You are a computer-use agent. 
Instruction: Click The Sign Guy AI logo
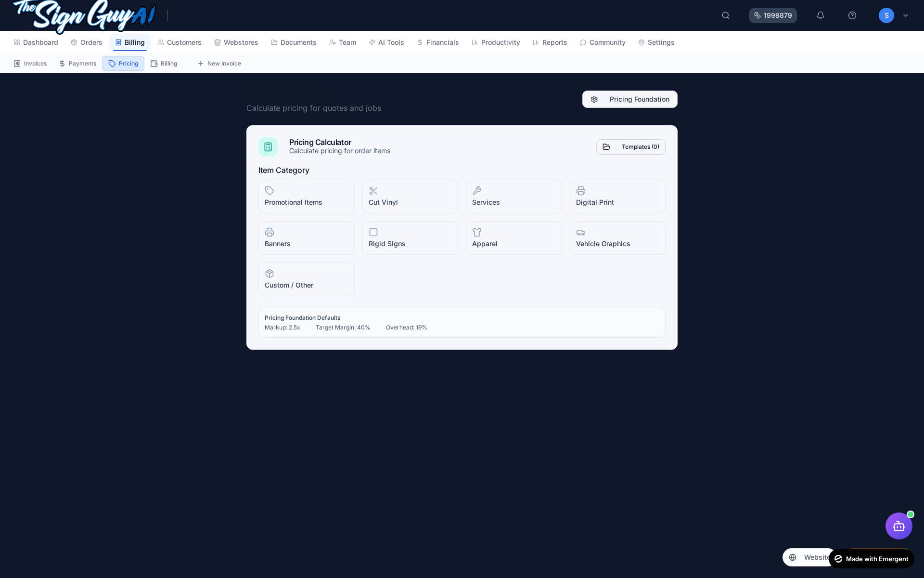[x=84, y=15]
